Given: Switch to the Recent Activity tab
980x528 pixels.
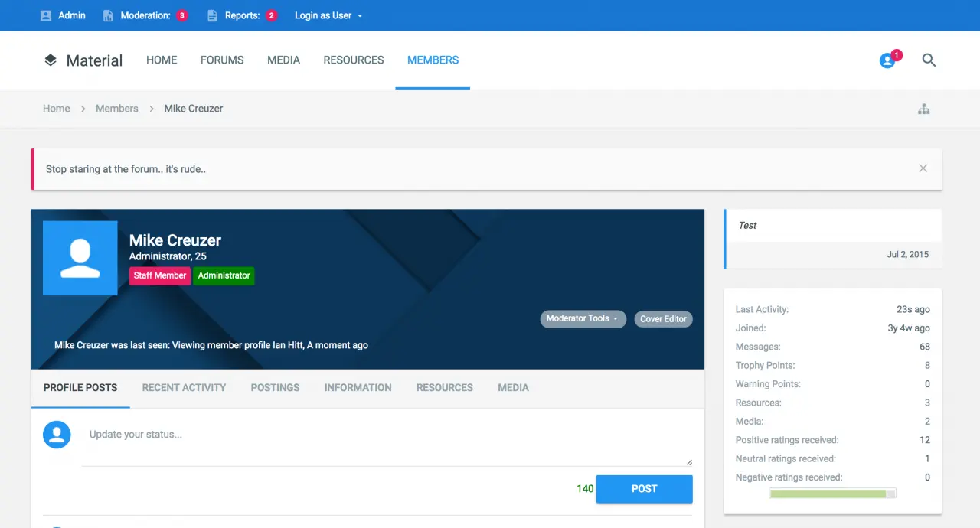Looking at the screenshot, I should pyautogui.click(x=184, y=388).
